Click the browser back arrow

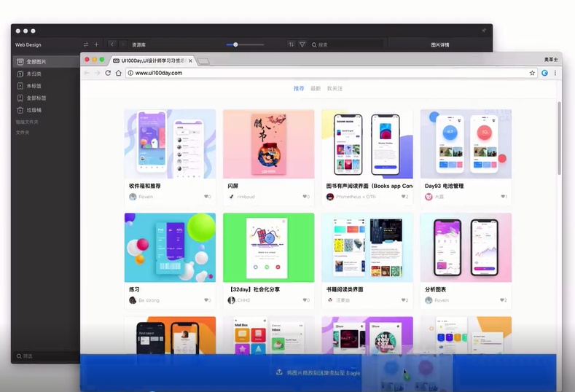tap(87, 73)
